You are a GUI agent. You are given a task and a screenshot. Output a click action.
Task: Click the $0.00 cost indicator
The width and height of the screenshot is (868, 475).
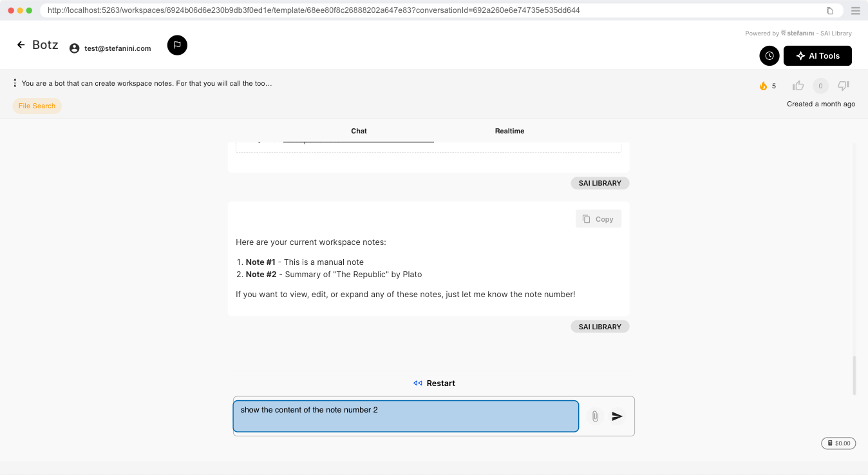(x=838, y=443)
